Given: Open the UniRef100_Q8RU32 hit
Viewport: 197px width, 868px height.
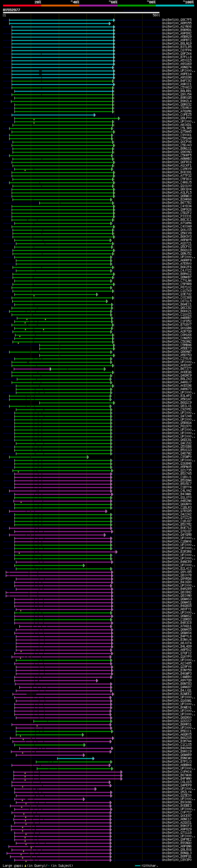Looking at the screenshot, I should coord(177,104).
